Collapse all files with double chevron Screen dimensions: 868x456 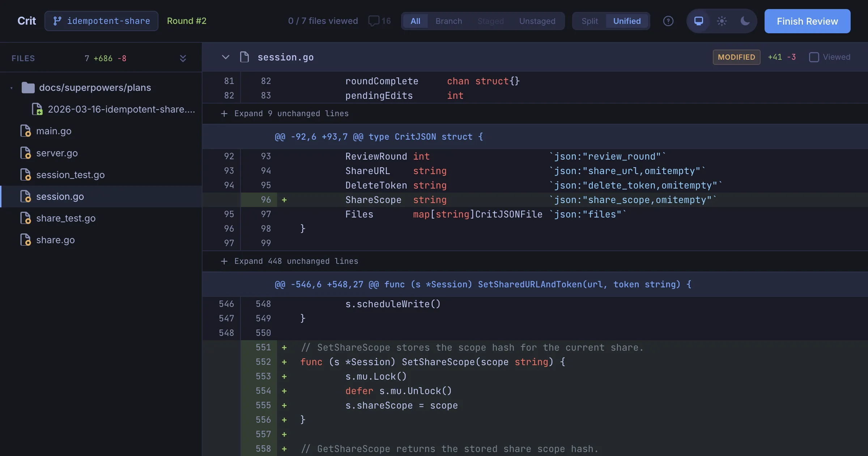click(x=183, y=58)
